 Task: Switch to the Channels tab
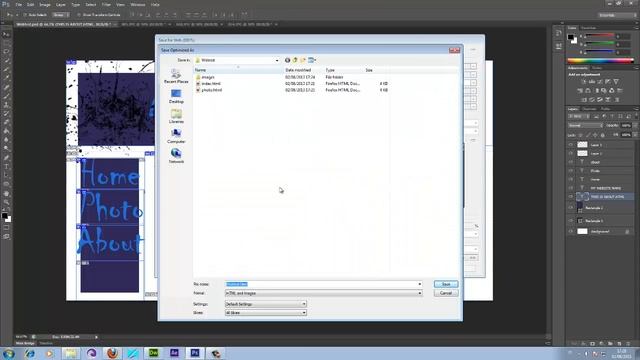point(589,109)
